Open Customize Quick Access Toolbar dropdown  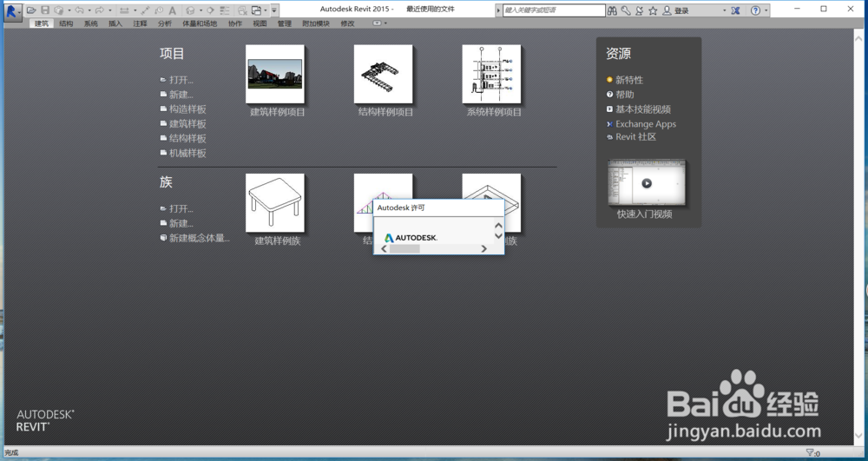[x=274, y=10]
